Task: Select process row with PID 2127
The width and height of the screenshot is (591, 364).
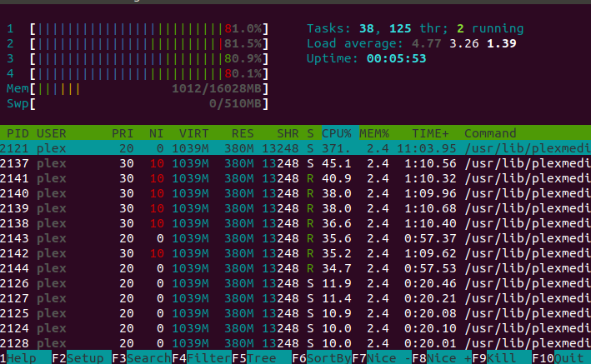Action: click(x=295, y=298)
